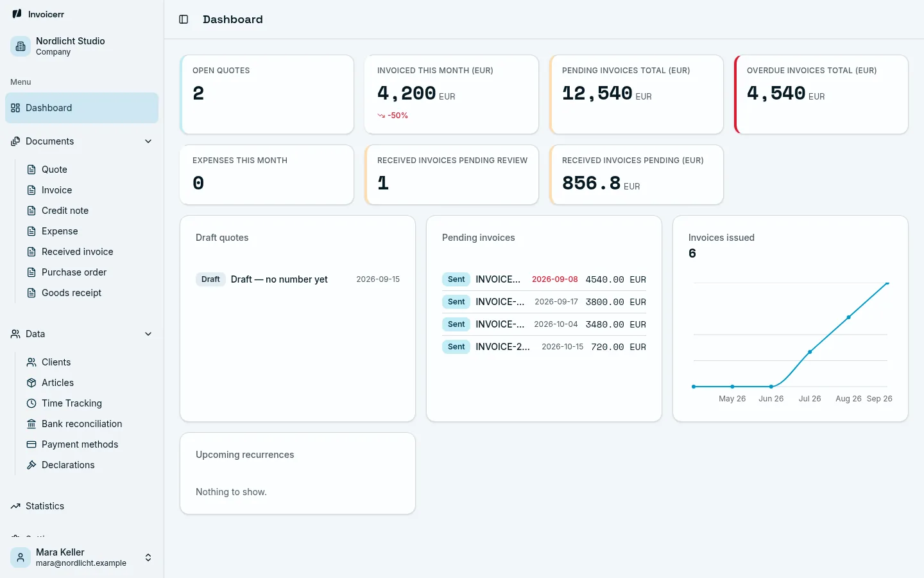Click the Clients people icon
Screen dimensions: 924x578
click(31, 362)
